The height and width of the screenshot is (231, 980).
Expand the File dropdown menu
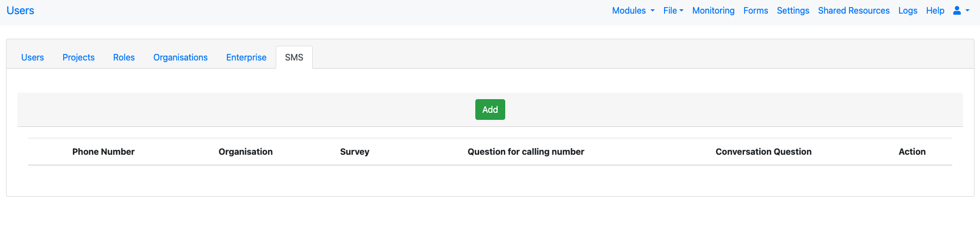click(673, 10)
